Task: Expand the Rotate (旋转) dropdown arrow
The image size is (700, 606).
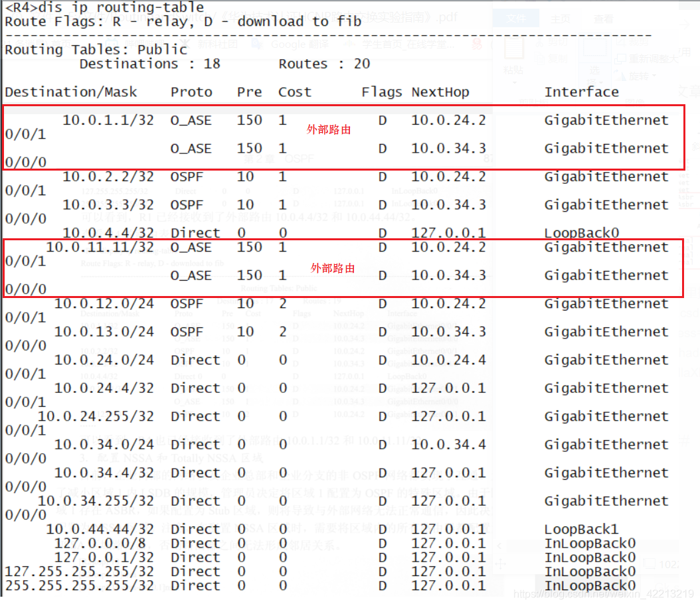Action: 654,74
